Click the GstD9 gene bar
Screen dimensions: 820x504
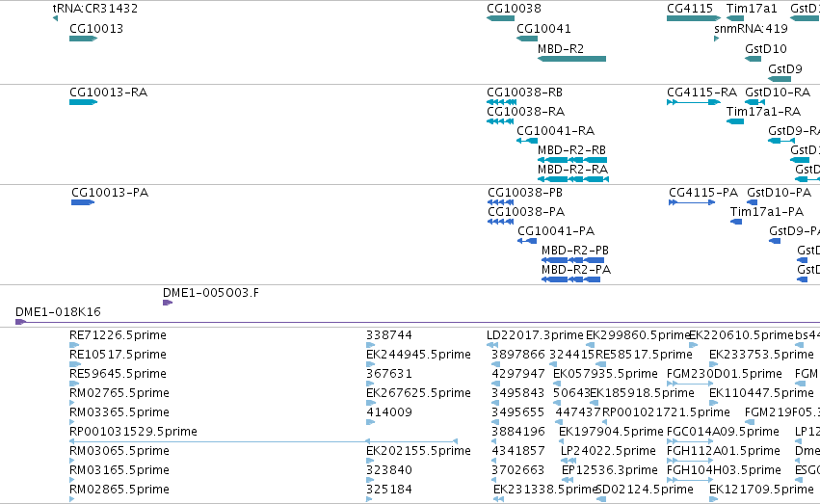780,79
